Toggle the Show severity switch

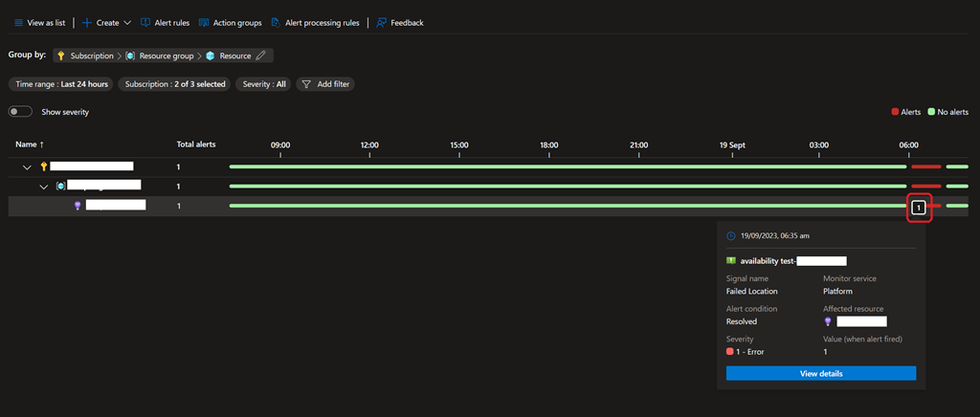point(20,112)
